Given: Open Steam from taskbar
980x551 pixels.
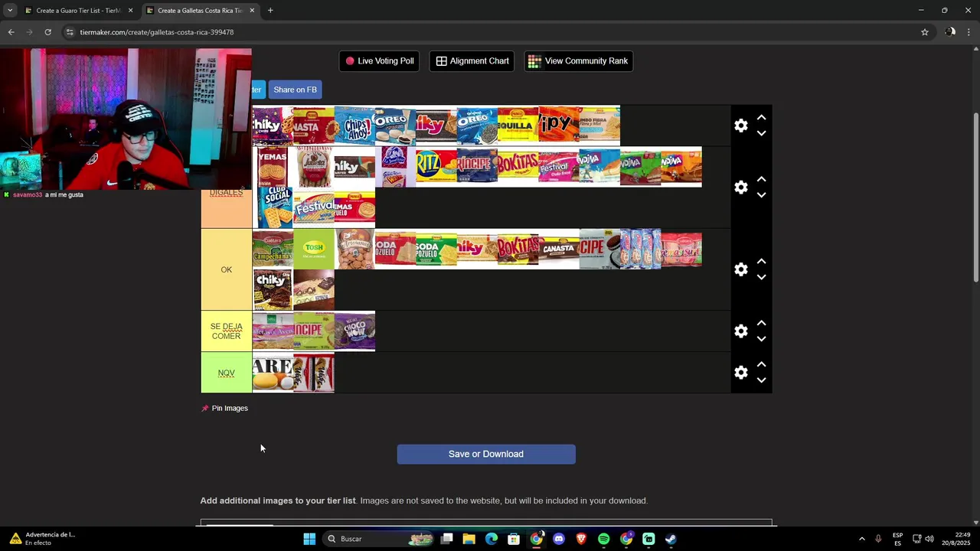Looking at the screenshot, I should tap(671, 539).
